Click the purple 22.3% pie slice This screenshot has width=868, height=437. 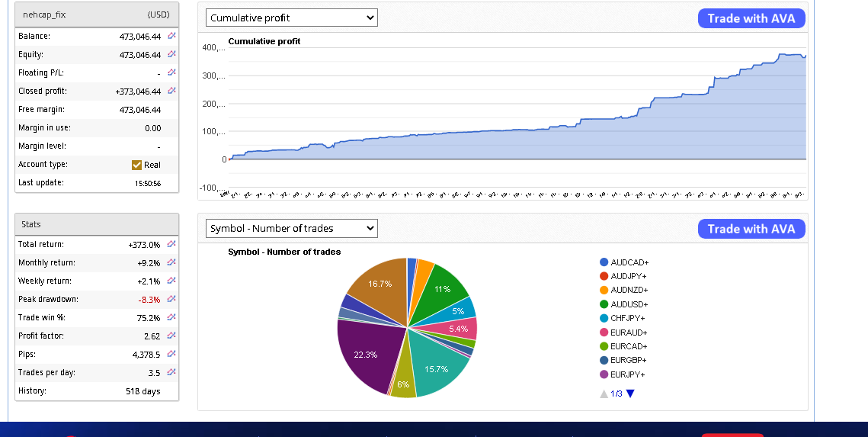point(366,351)
